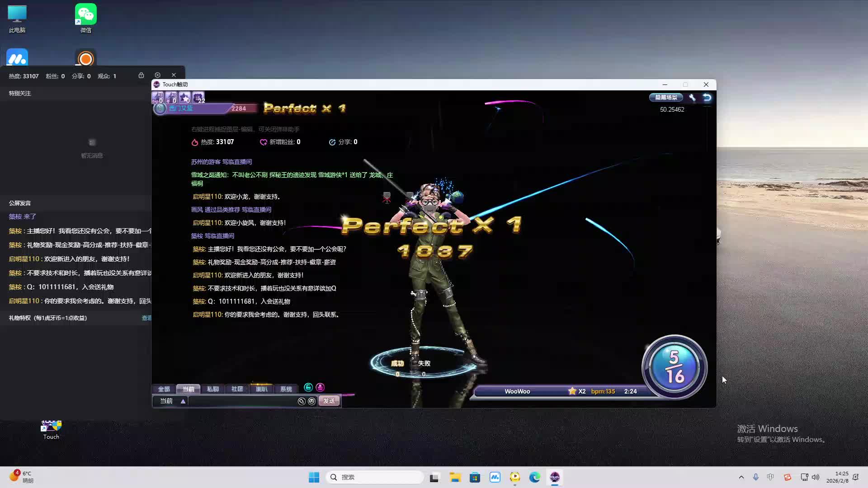Click the Exp x2 boost icon
The width and height of the screenshot is (868, 488).
159,97
